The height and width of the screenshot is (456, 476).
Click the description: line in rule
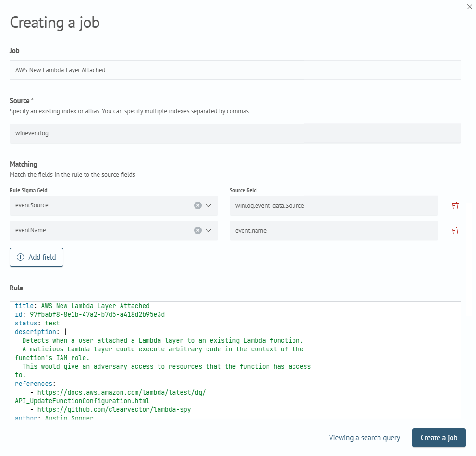40,332
